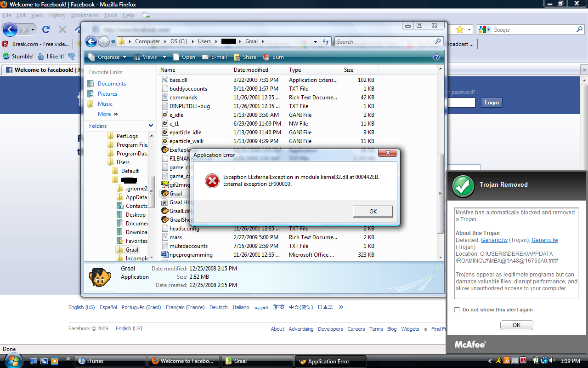Open the Firefox back/forward history dropdown

34,29
